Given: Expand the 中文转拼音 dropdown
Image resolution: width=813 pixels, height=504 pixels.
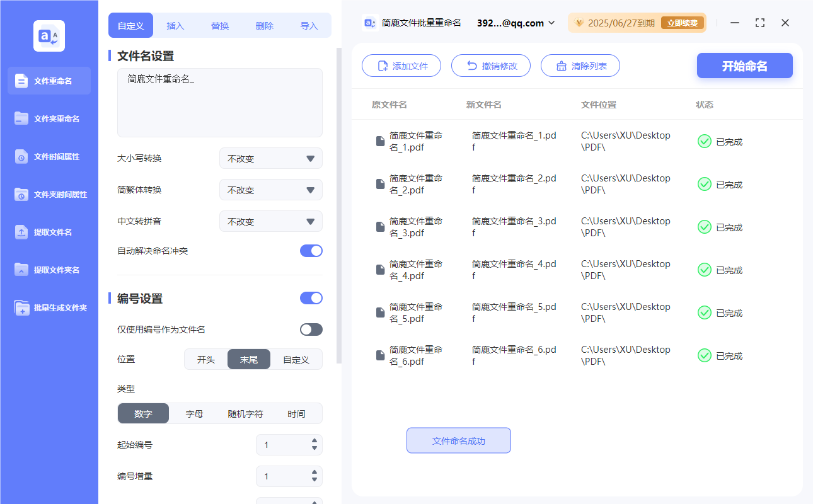Looking at the screenshot, I should [270, 221].
